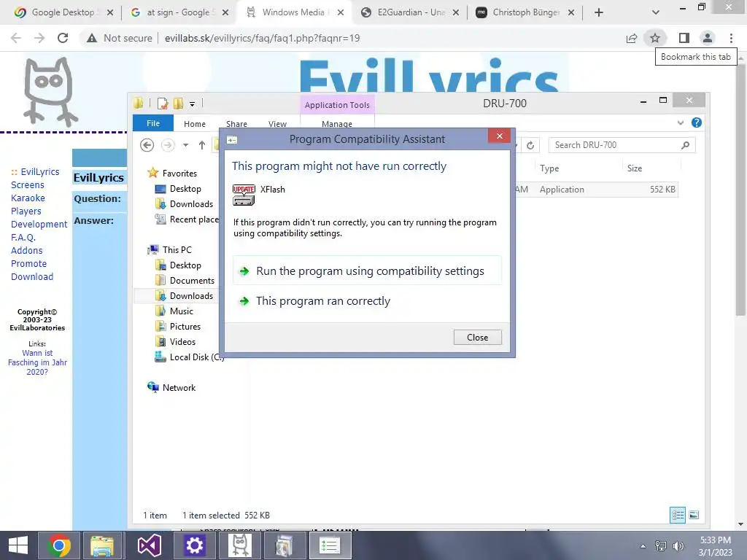Open Chrome profile avatar icon
The image size is (747, 560).
(x=708, y=38)
